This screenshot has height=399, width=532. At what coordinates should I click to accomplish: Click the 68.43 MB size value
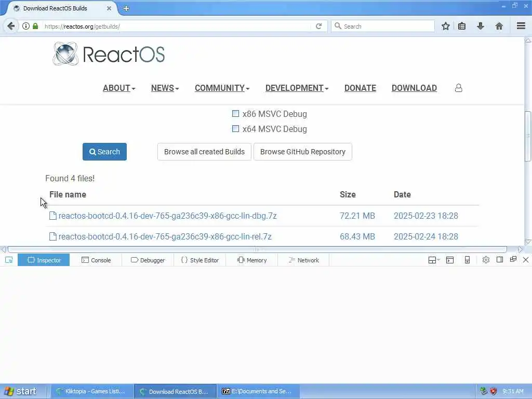point(357,236)
